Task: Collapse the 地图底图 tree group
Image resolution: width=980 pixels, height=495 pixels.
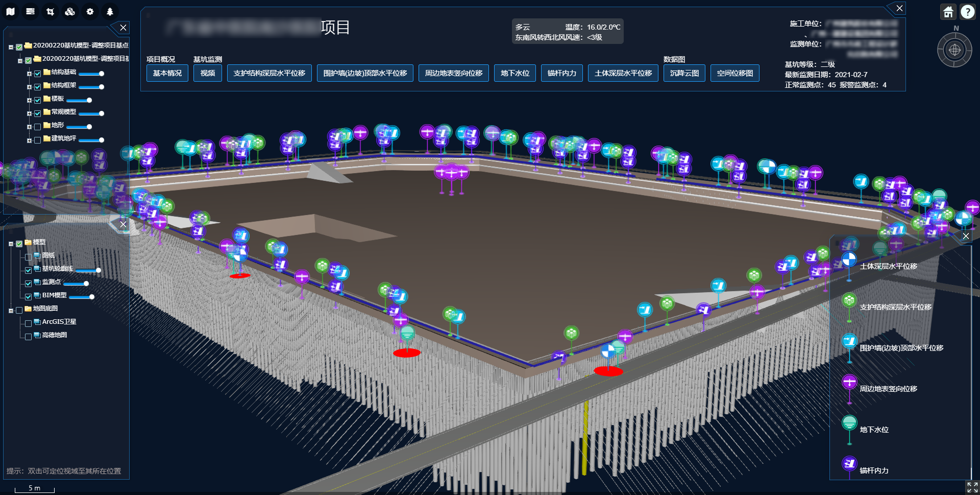Action: (11, 310)
